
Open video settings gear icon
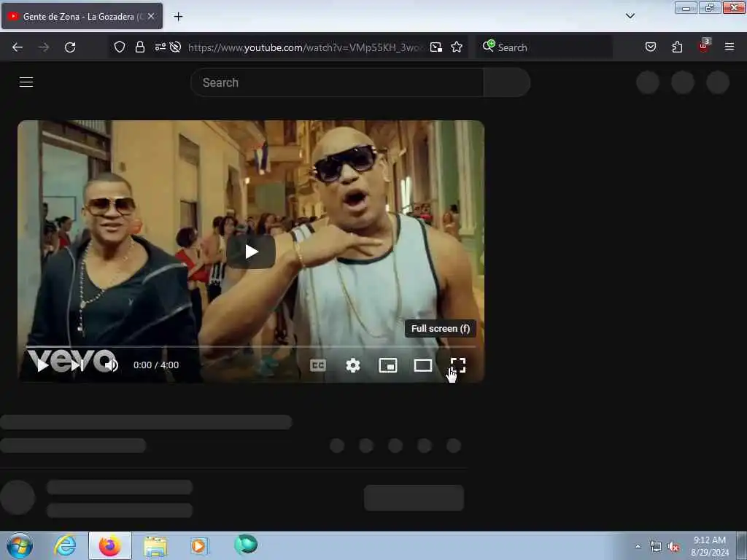353,365
